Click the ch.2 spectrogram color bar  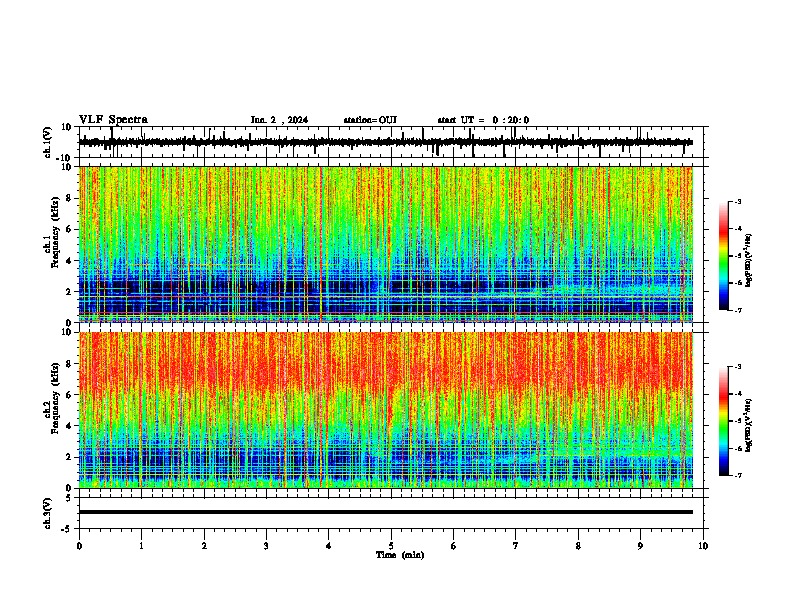click(x=724, y=421)
